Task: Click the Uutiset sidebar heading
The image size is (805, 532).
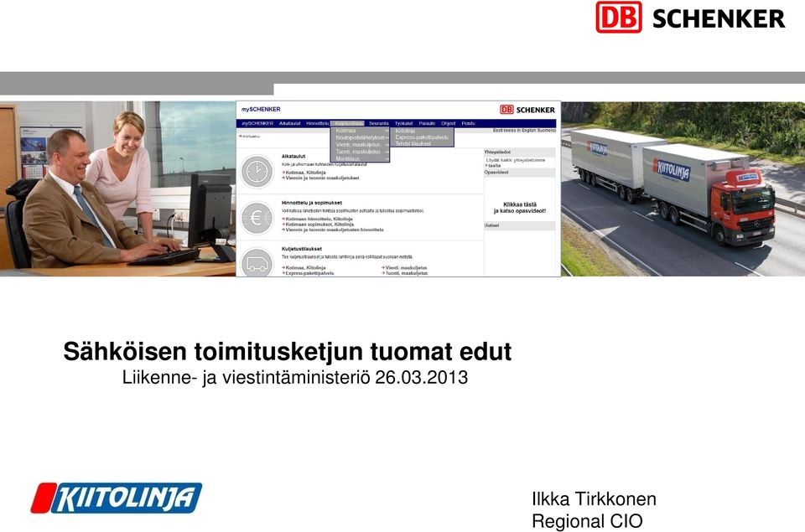Action: pyautogui.click(x=491, y=225)
